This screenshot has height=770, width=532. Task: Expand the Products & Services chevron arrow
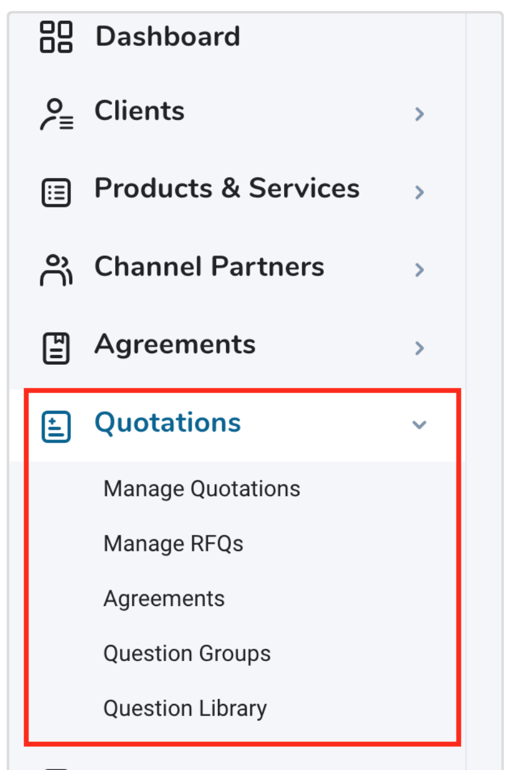[x=419, y=192]
